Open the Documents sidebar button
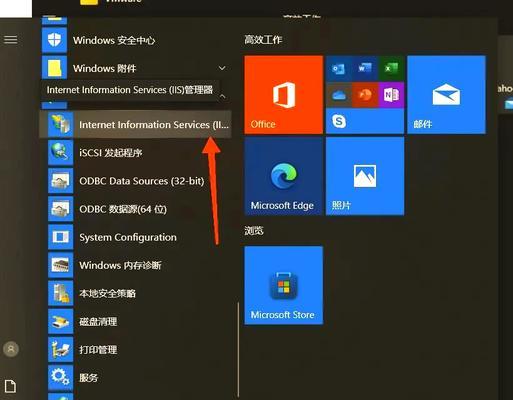The image size is (513, 400). pyautogui.click(x=10, y=386)
